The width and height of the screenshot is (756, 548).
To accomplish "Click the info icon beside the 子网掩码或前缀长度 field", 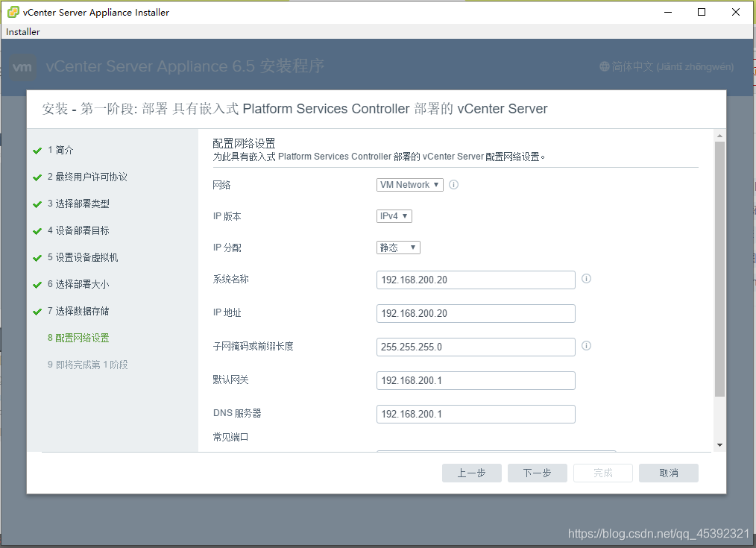I will point(586,345).
